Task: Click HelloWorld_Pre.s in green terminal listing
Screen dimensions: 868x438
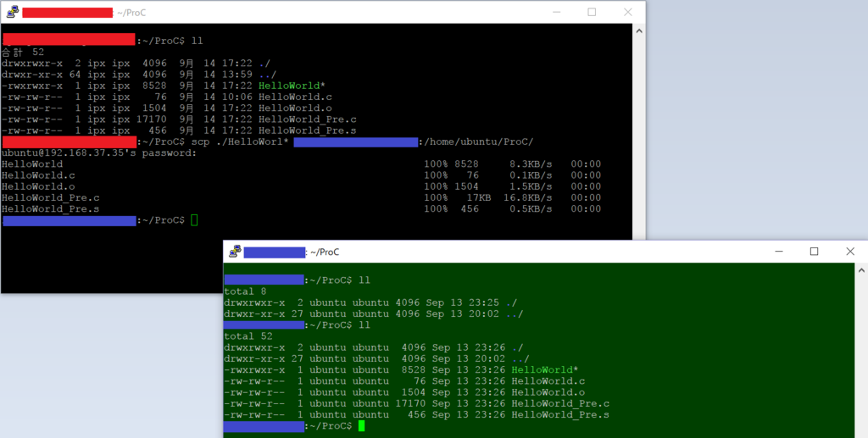Action: (561, 415)
